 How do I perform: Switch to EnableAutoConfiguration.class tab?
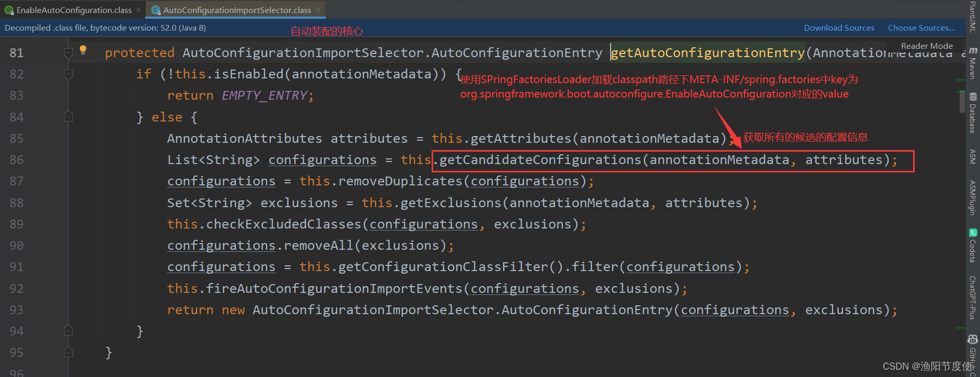coord(74,10)
